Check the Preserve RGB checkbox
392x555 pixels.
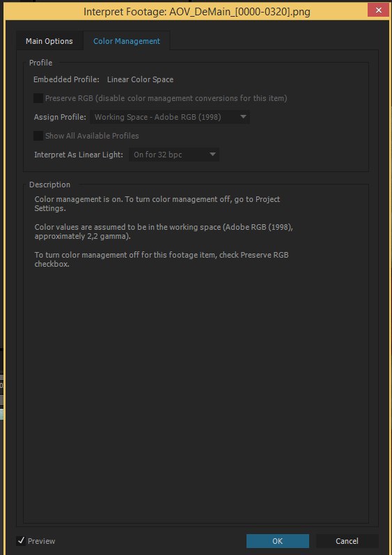[x=38, y=98]
